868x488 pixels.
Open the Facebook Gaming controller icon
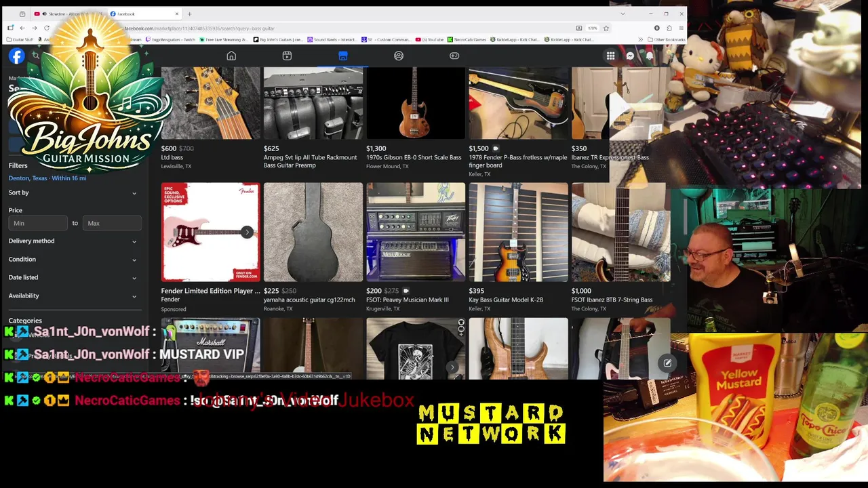point(454,56)
